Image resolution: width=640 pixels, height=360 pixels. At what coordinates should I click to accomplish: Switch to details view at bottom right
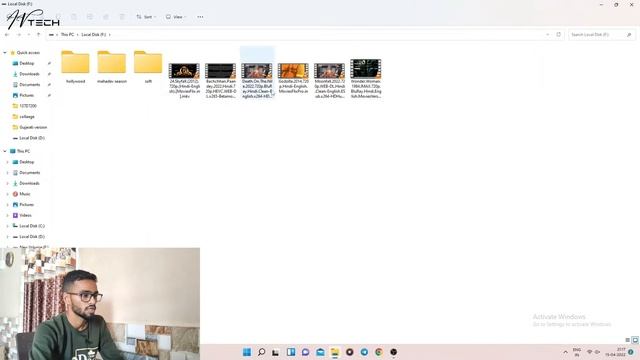628,340
